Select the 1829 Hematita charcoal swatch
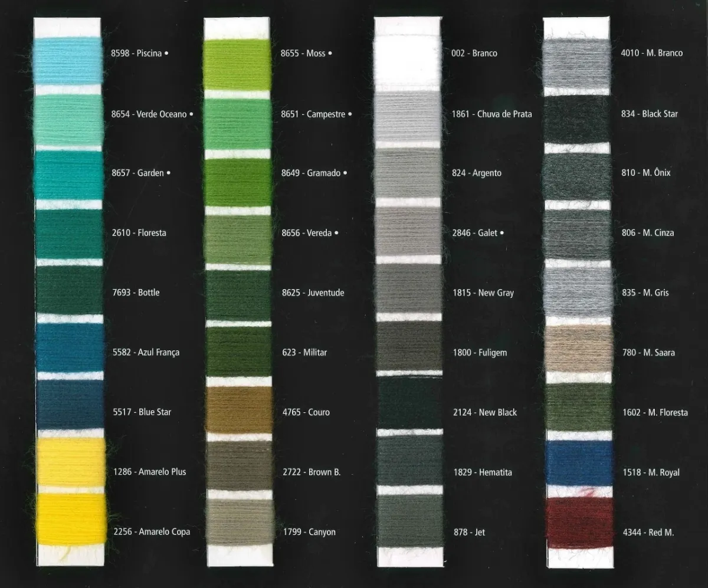The image size is (708, 588). (408, 461)
